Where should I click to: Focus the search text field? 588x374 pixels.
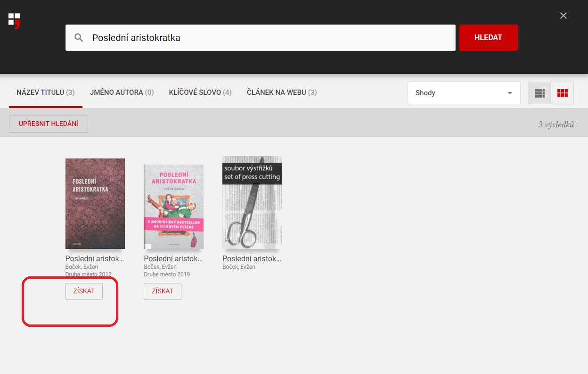[269, 38]
